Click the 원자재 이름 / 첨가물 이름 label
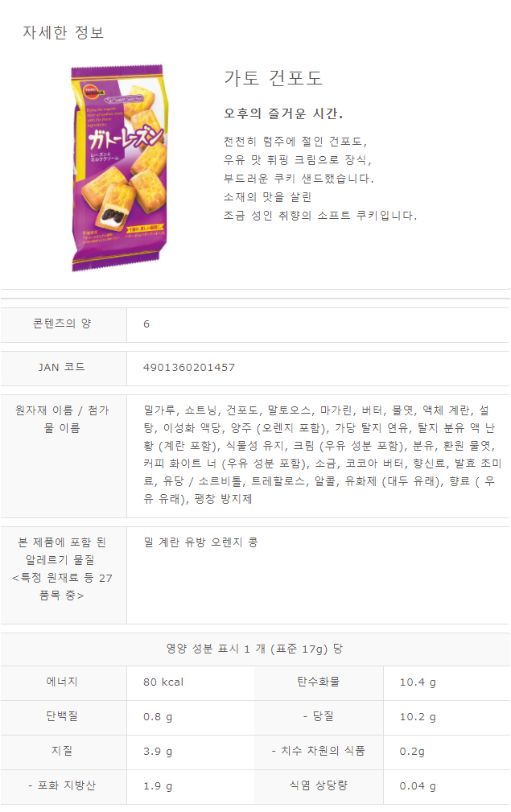 [x=62, y=419]
